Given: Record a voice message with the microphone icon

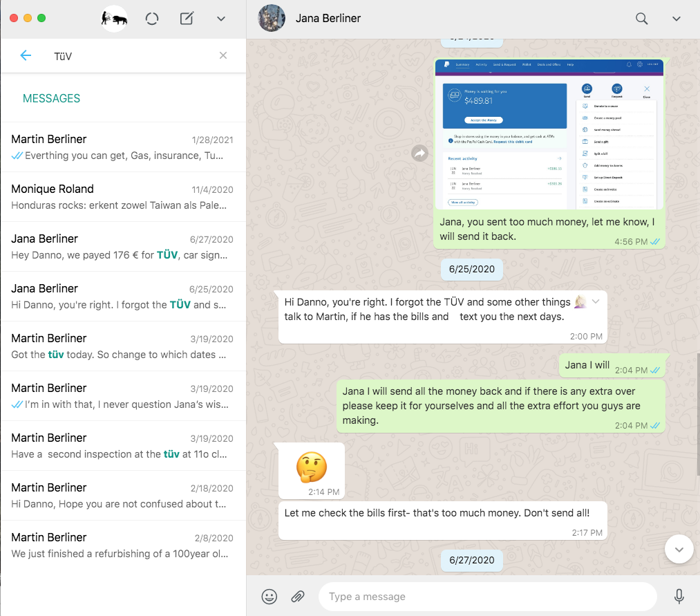Looking at the screenshot, I should point(679,597).
